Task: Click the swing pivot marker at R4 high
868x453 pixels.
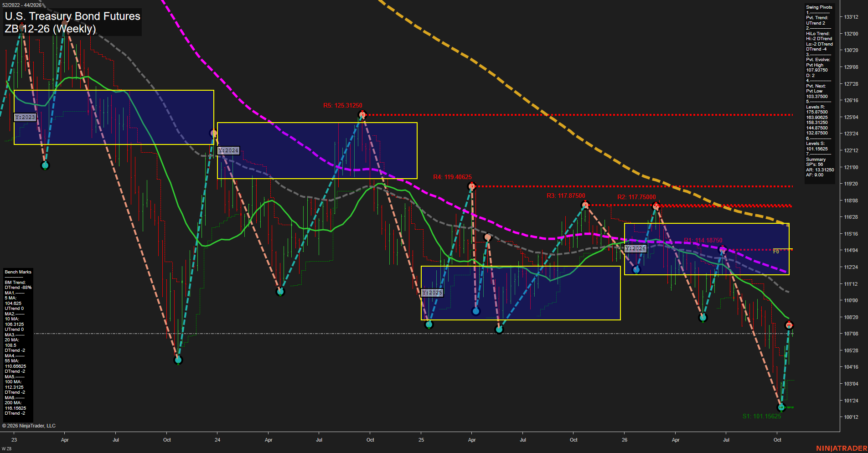Action: pyautogui.click(x=472, y=186)
